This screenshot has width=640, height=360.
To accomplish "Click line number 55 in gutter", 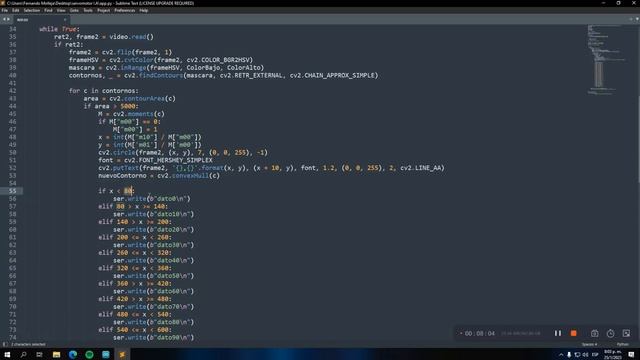I will pos(13,191).
